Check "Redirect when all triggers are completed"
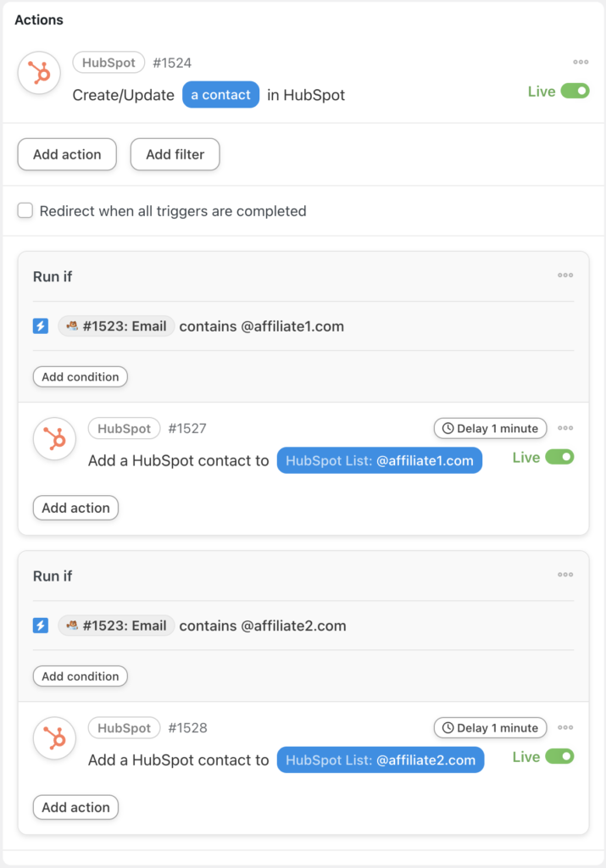The width and height of the screenshot is (606, 868). pos(25,210)
